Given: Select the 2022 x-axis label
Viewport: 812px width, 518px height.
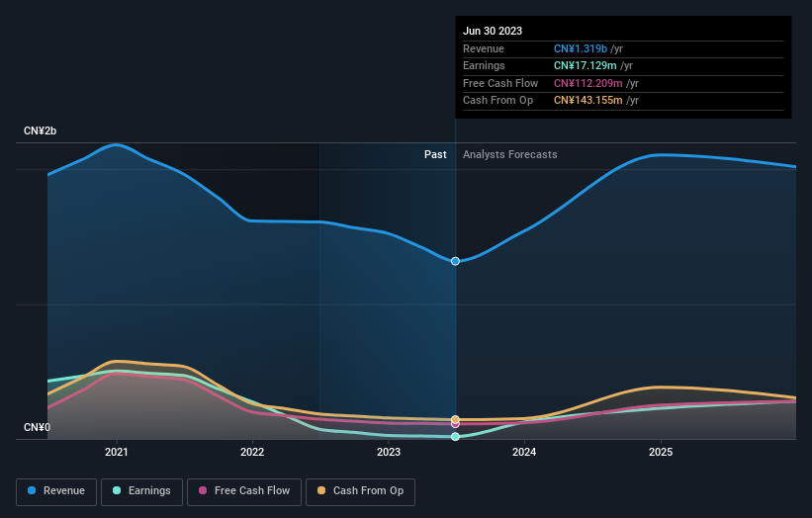Looking at the screenshot, I should (252, 453).
